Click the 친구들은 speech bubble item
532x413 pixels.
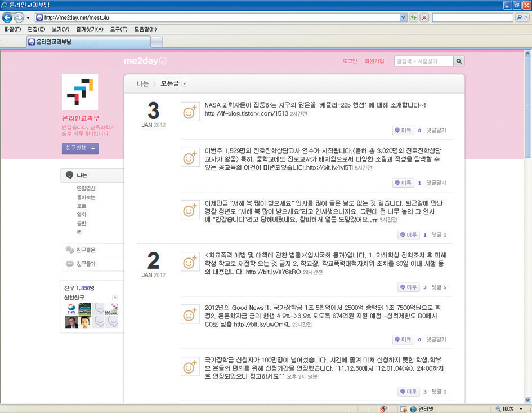86,250
